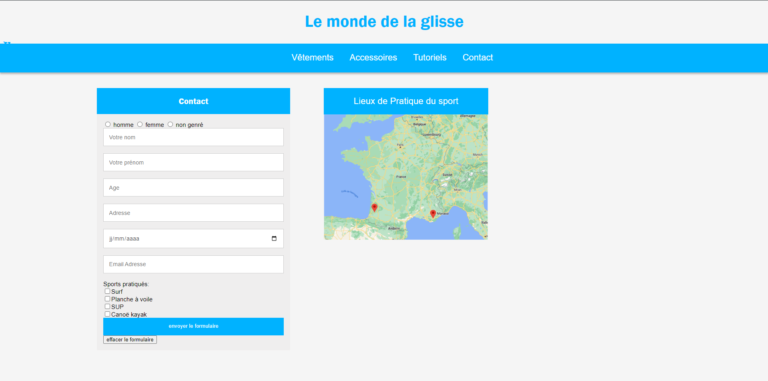Check the Canoë kayak option
The width and height of the screenshot is (768, 381).
coord(107,314)
